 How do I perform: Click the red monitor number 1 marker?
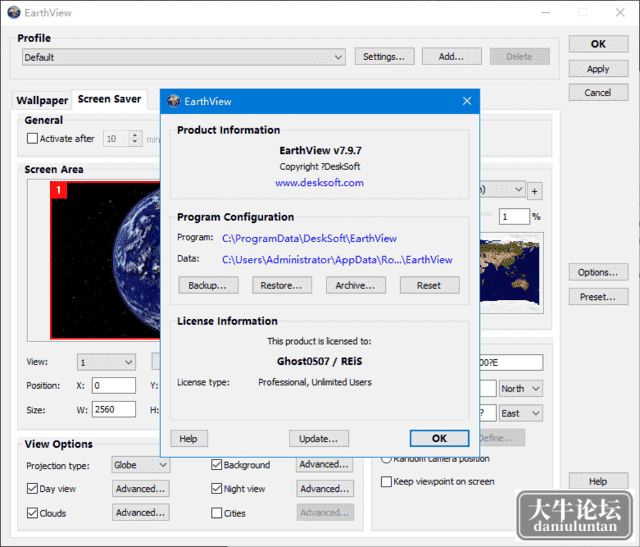[58, 190]
